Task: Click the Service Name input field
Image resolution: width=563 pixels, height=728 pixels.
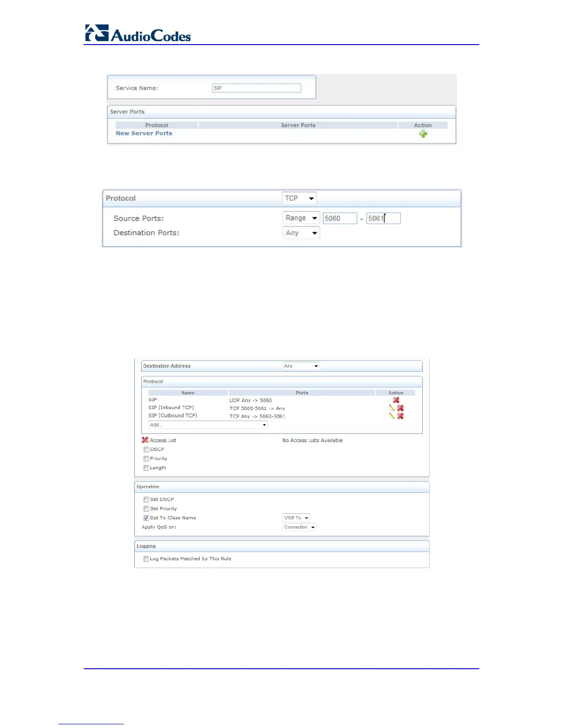Action: point(257,88)
